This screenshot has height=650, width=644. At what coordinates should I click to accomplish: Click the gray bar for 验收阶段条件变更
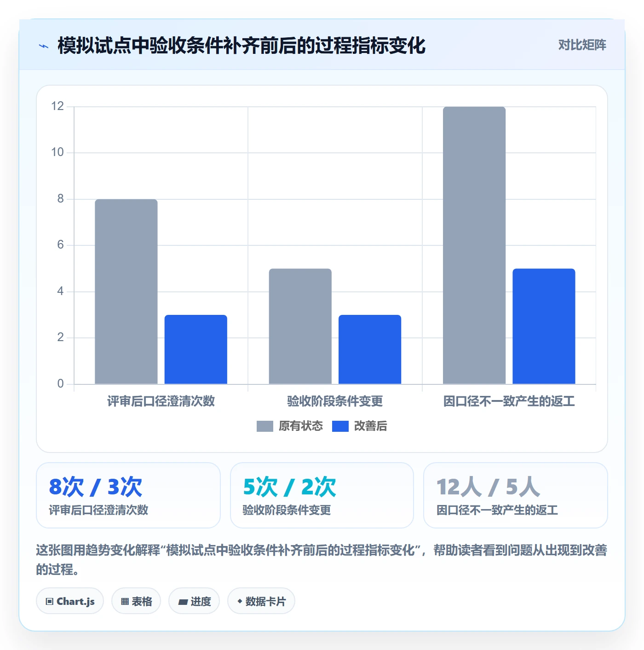click(300, 326)
